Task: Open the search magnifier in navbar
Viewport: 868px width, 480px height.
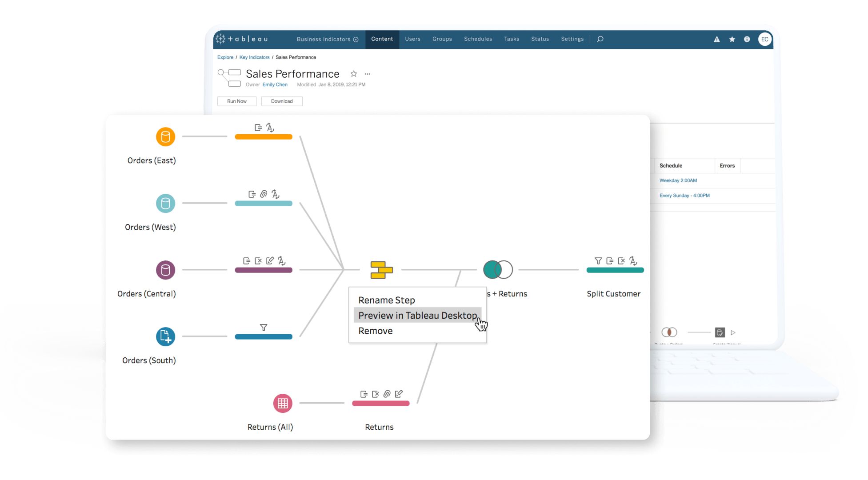Action: pyautogui.click(x=600, y=39)
